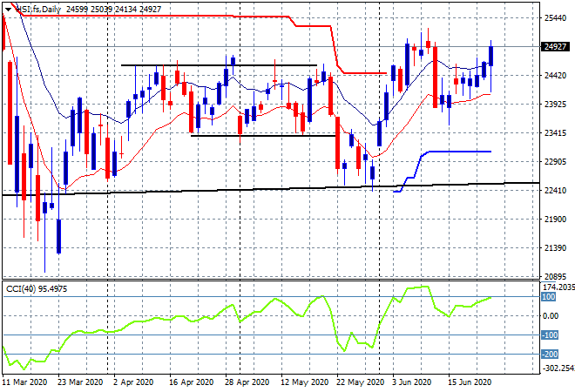Click the 12 May 2020 date label

pos(304,382)
